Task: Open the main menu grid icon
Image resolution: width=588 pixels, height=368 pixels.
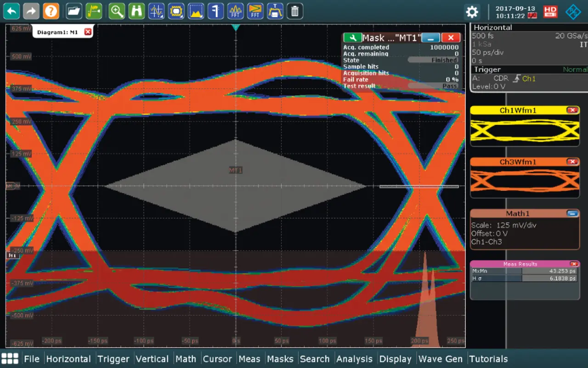Action: click(x=10, y=359)
